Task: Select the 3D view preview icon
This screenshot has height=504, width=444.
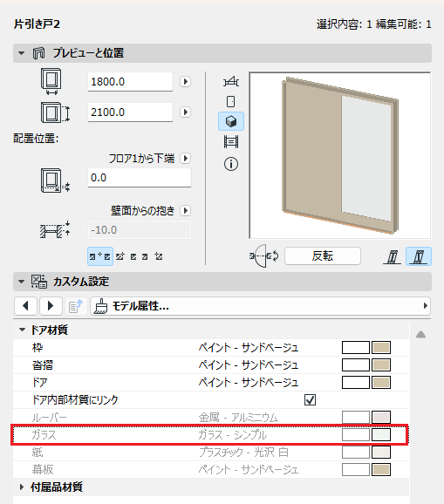Action: (231, 121)
